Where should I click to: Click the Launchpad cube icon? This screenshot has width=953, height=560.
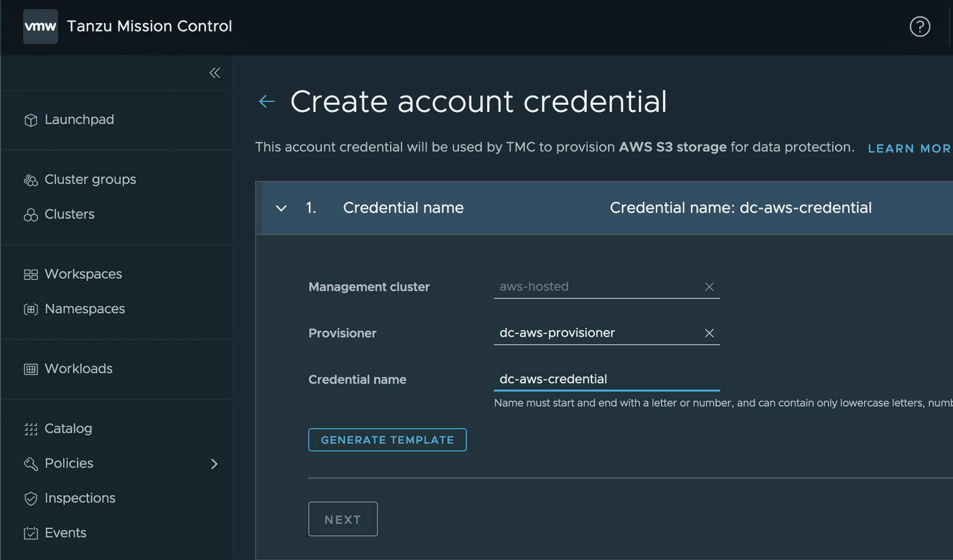pos(31,120)
